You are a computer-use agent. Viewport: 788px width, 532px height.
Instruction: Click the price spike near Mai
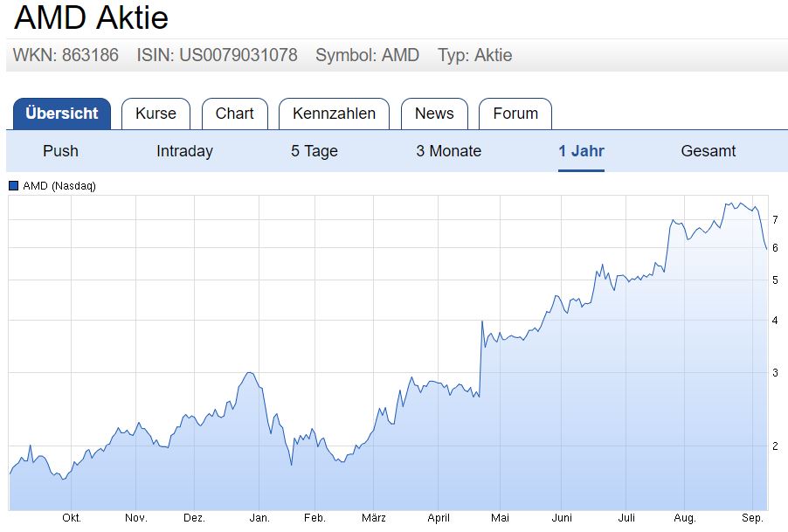point(482,321)
